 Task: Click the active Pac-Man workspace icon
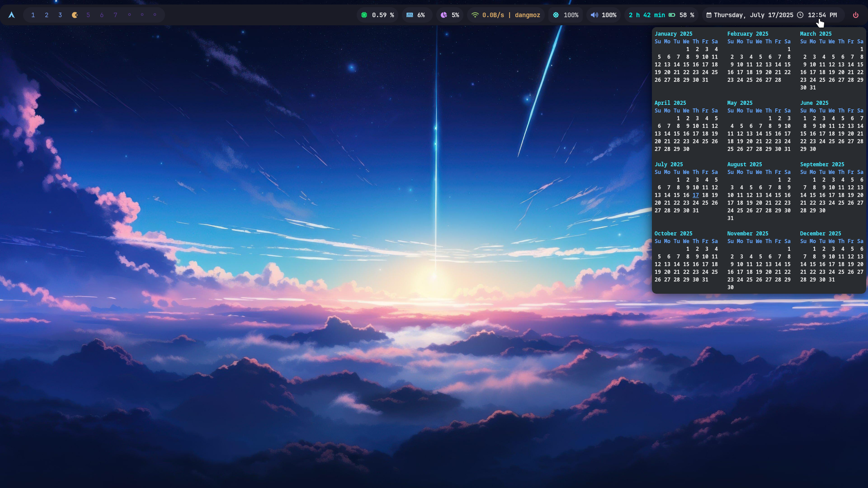coord(75,15)
